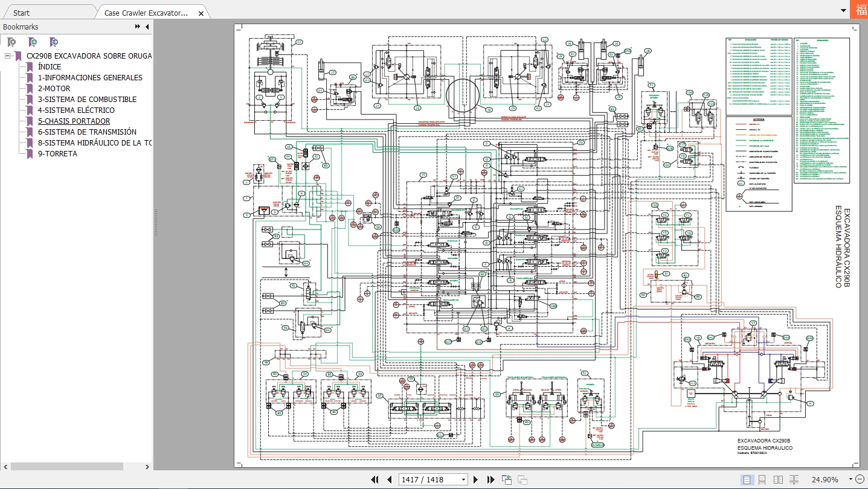Click bookmark icon beside 2-MOTOR

point(30,89)
